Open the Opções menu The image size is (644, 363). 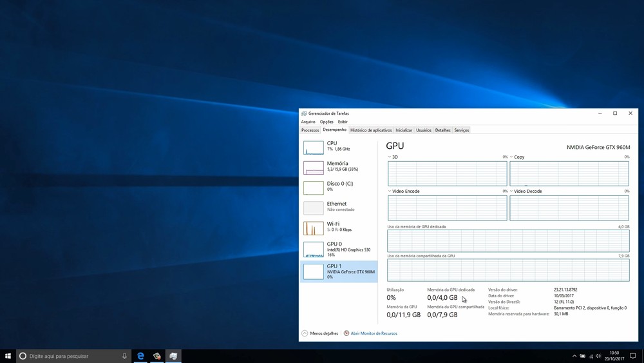point(327,122)
